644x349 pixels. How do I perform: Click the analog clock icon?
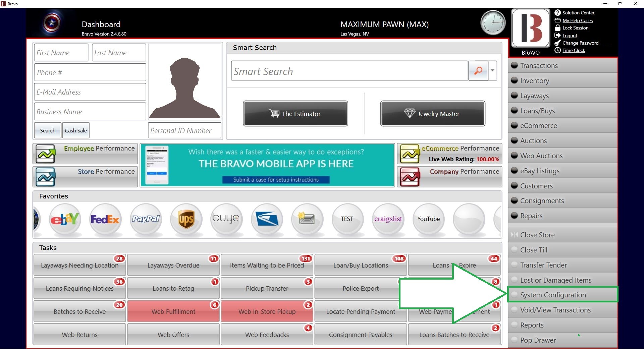(493, 23)
